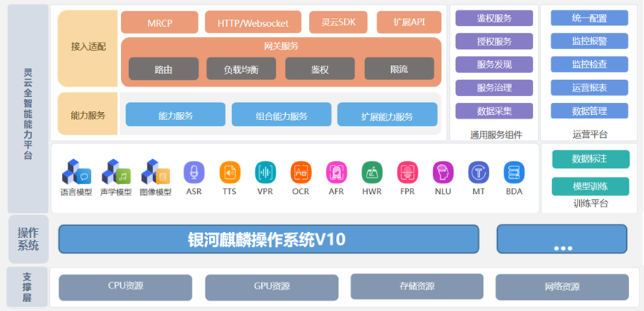Screen dimensions: 644x311
Task: Click the 统一配置 box
Action: point(590,18)
